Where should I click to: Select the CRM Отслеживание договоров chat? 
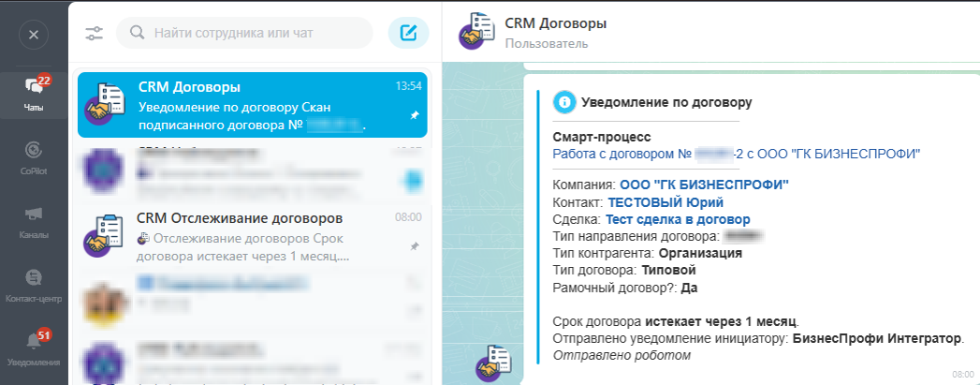(x=253, y=238)
